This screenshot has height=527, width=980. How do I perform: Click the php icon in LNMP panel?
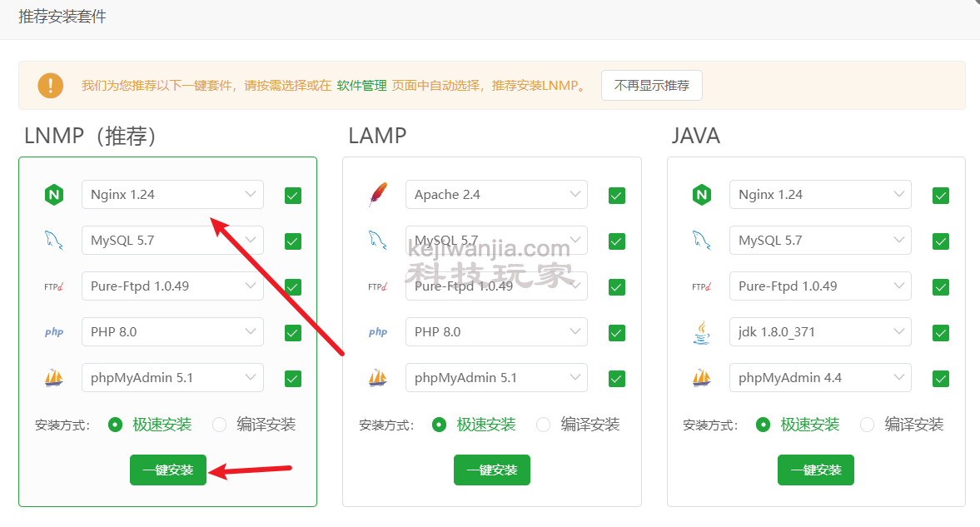coord(54,332)
